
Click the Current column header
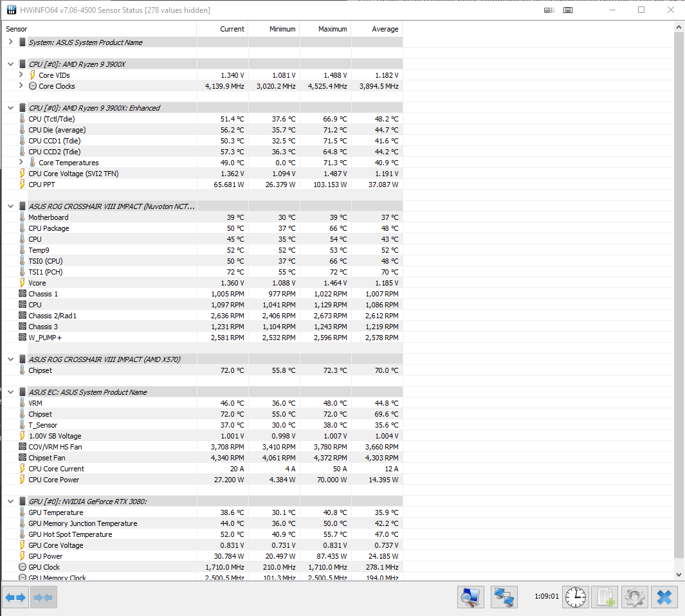223,29
